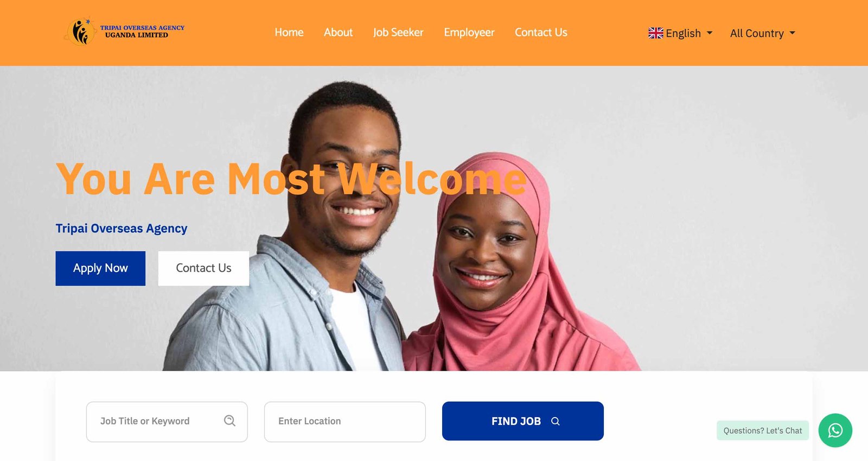Viewport: 868px width, 461px height.
Task: Open the All Country dropdown
Action: coord(762,33)
